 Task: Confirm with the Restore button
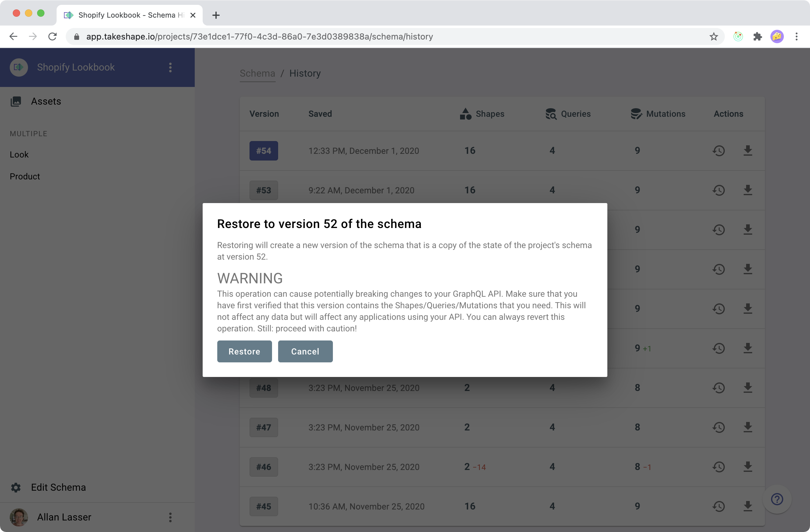point(244,351)
